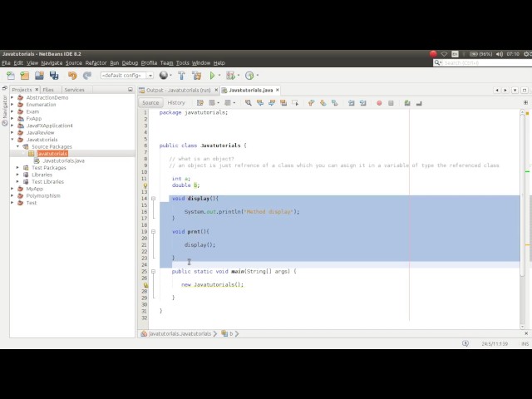Click the Uncomment icon in editor toolbar

point(419,103)
